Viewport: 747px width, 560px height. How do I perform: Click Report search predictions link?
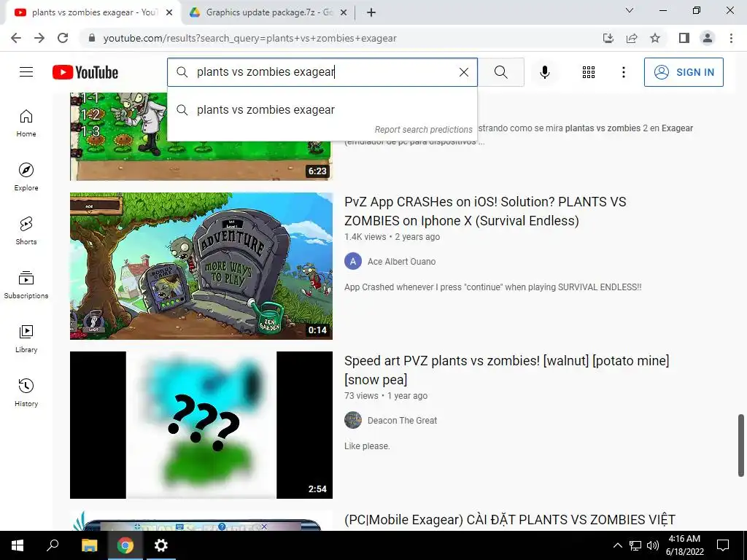[x=423, y=130]
